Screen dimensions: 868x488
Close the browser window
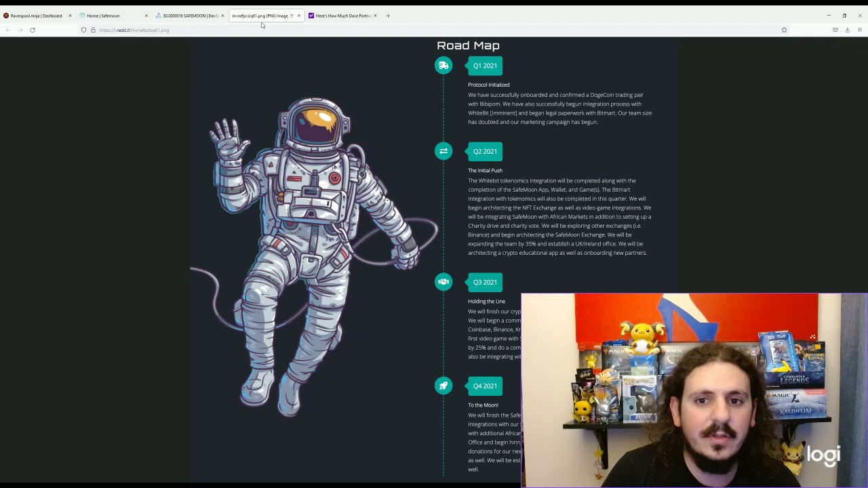coord(860,16)
